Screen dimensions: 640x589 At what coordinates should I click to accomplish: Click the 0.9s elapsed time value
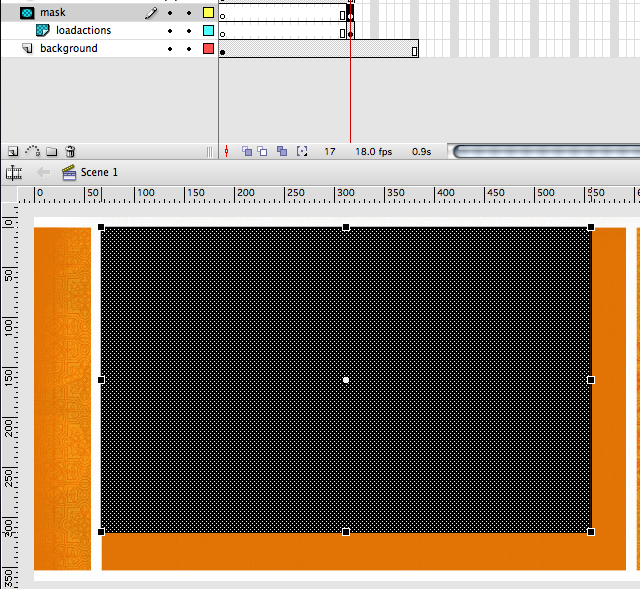point(421,152)
